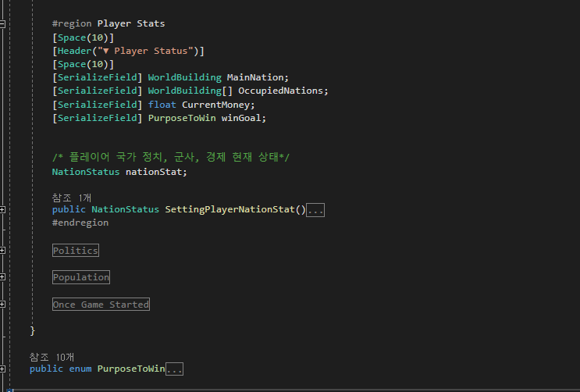
Task: Open the collapsed Once Game Started box
Action: (101, 305)
